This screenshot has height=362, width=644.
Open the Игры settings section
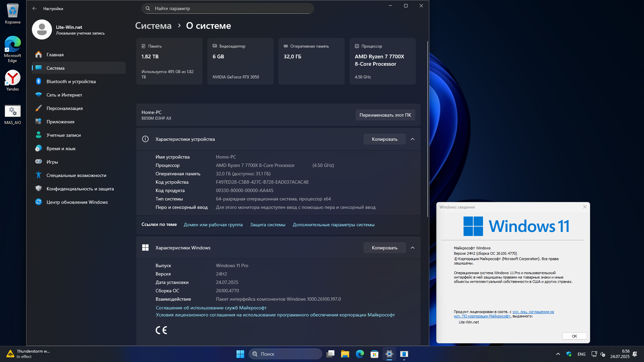tap(52, 162)
